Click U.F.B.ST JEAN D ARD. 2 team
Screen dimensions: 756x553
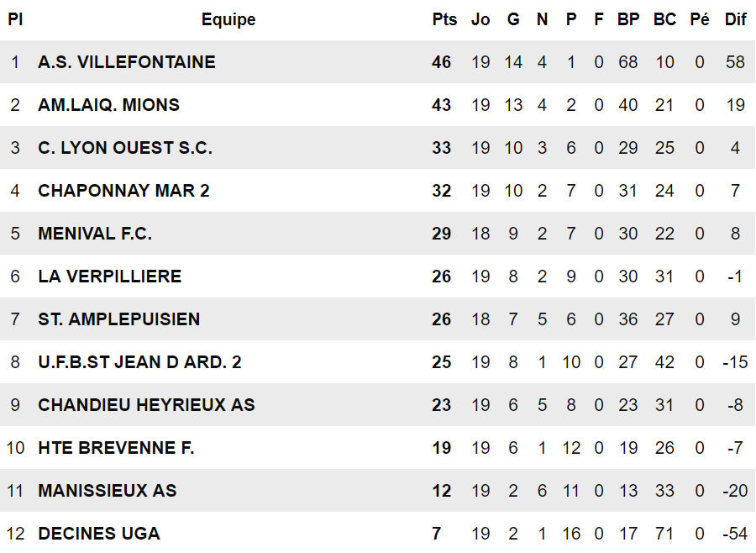(139, 362)
